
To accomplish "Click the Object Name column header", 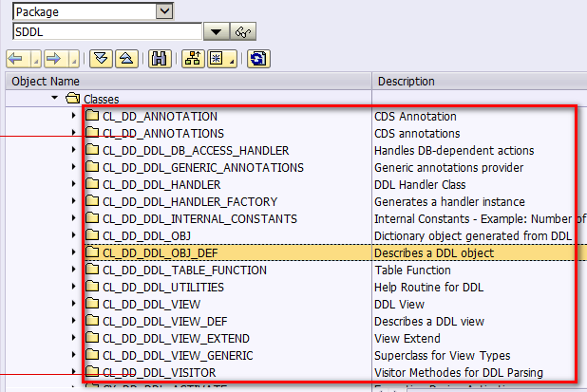I will click(x=189, y=82).
